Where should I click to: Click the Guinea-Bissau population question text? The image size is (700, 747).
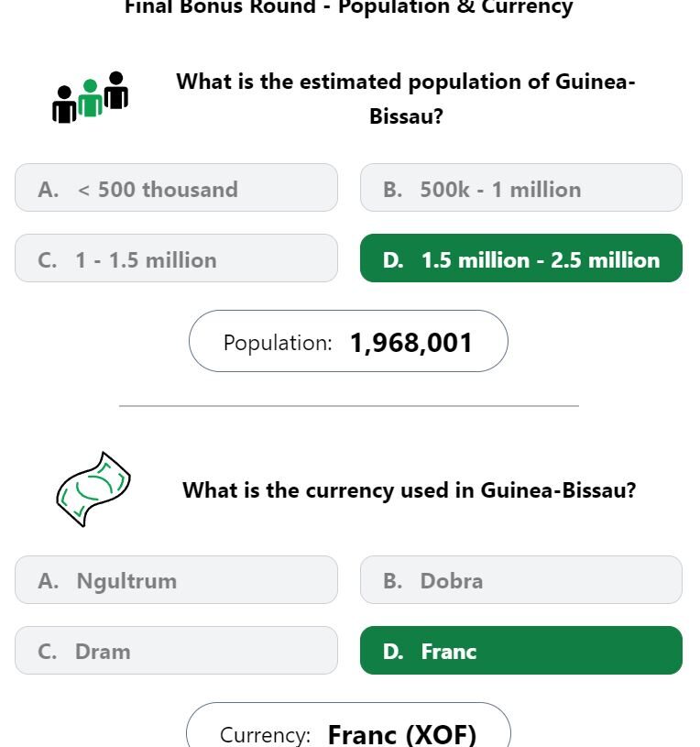tap(405, 98)
